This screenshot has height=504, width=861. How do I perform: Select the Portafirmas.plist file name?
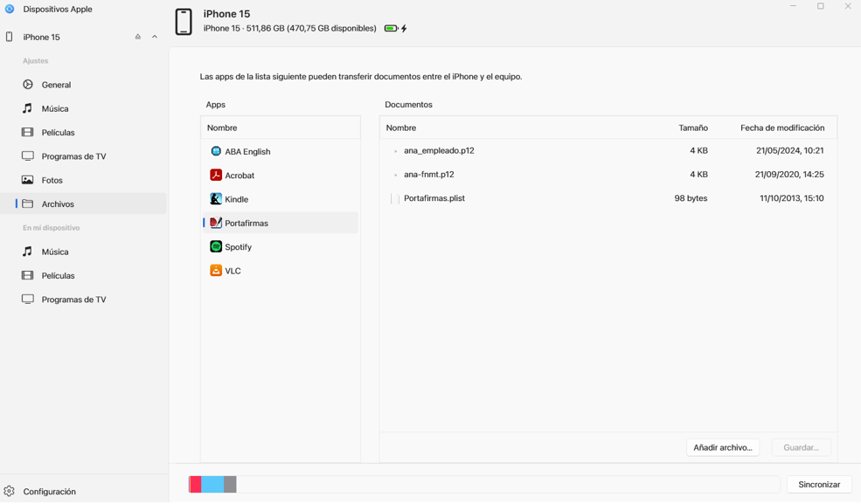pos(434,198)
